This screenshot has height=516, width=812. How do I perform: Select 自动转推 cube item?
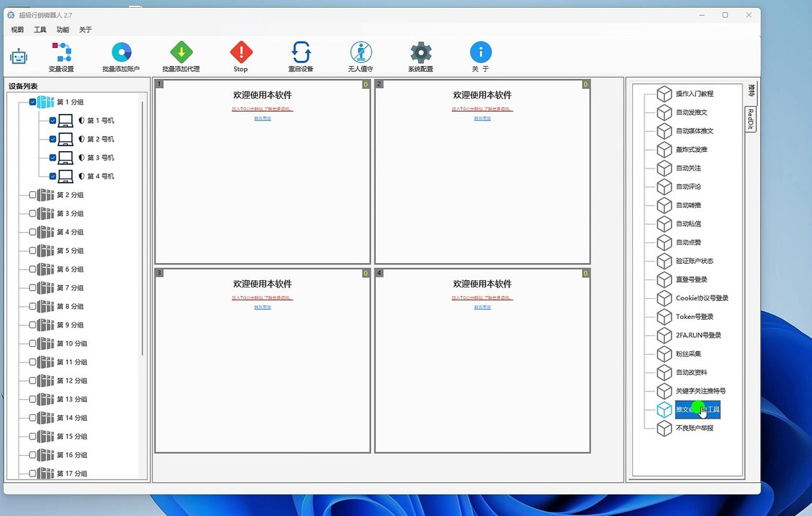[x=679, y=205]
